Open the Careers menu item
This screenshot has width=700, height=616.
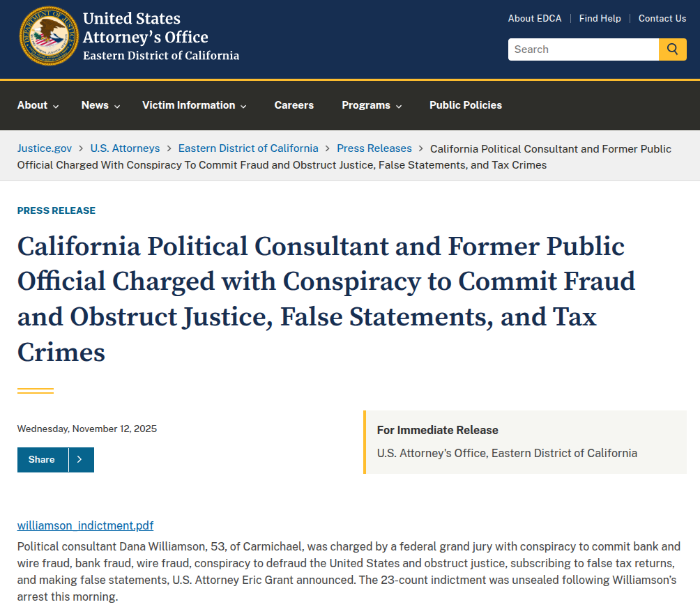click(x=294, y=105)
